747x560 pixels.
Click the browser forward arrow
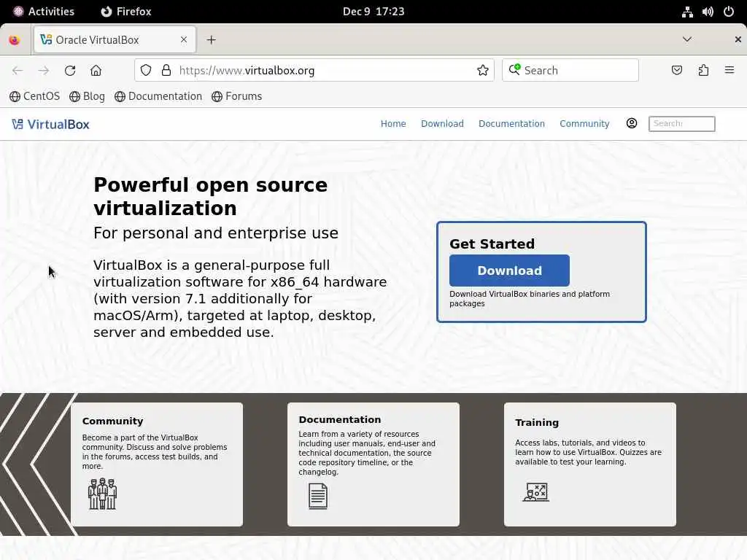click(x=44, y=71)
